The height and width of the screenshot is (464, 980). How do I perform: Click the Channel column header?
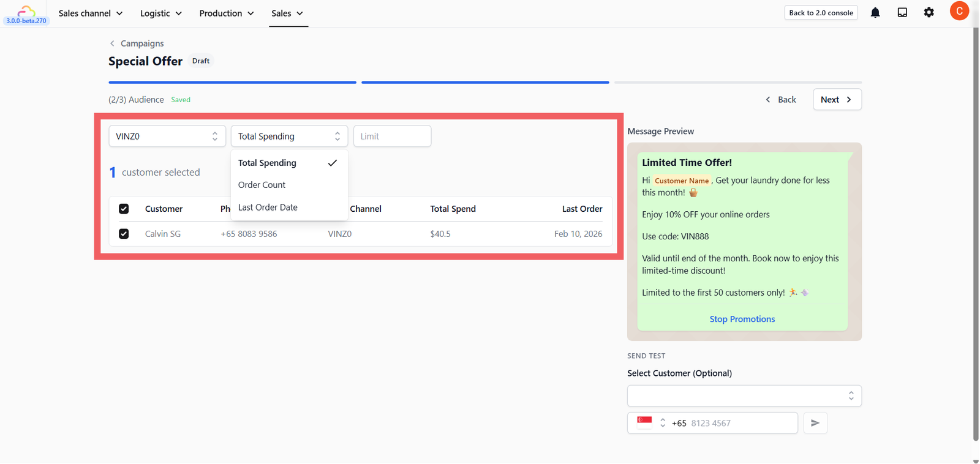(x=366, y=209)
